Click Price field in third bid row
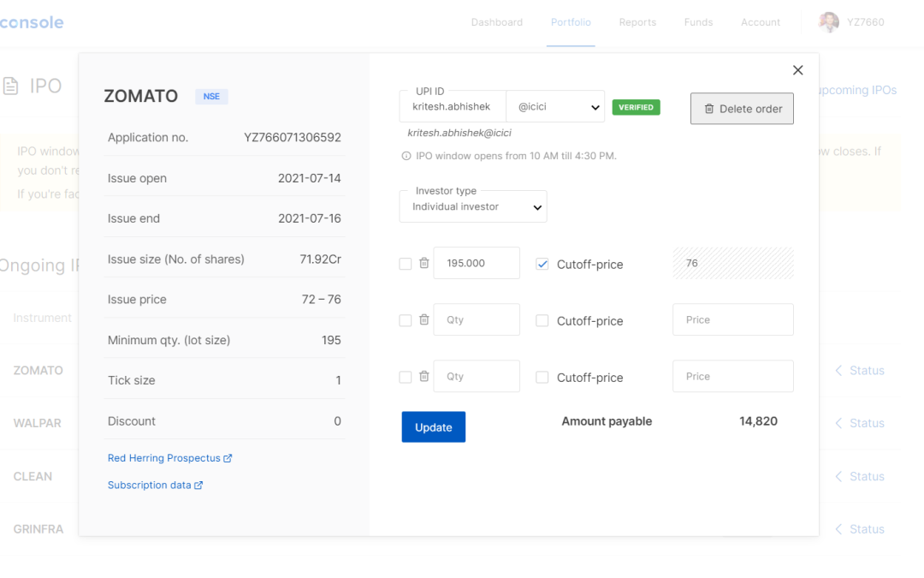924x578 pixels. 733,376
